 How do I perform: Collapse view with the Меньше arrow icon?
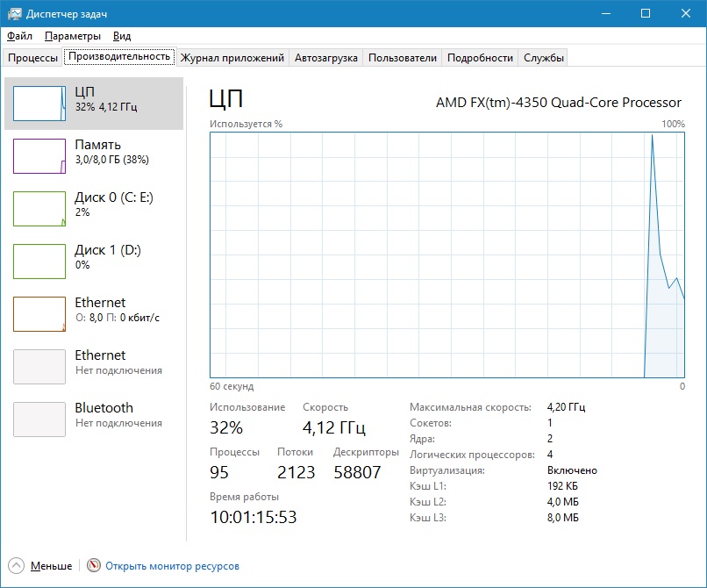point(16,566)
